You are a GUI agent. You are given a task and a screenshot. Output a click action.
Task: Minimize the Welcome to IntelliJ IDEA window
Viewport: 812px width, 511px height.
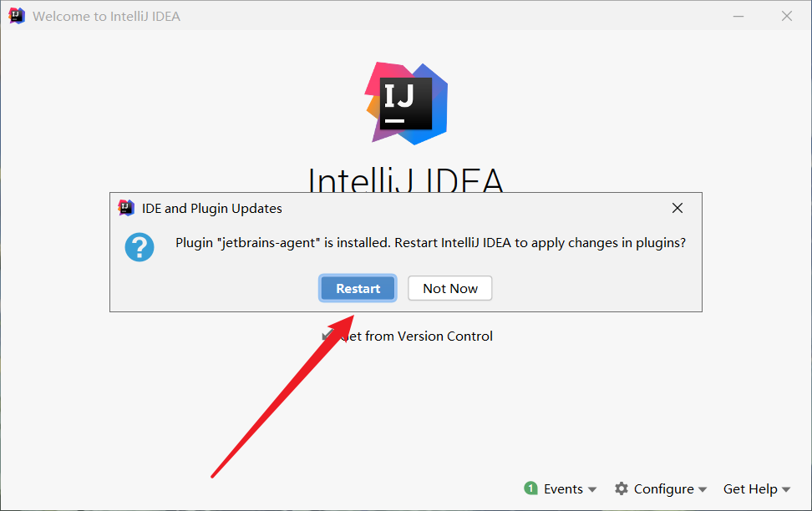click(x=738, y=17)
